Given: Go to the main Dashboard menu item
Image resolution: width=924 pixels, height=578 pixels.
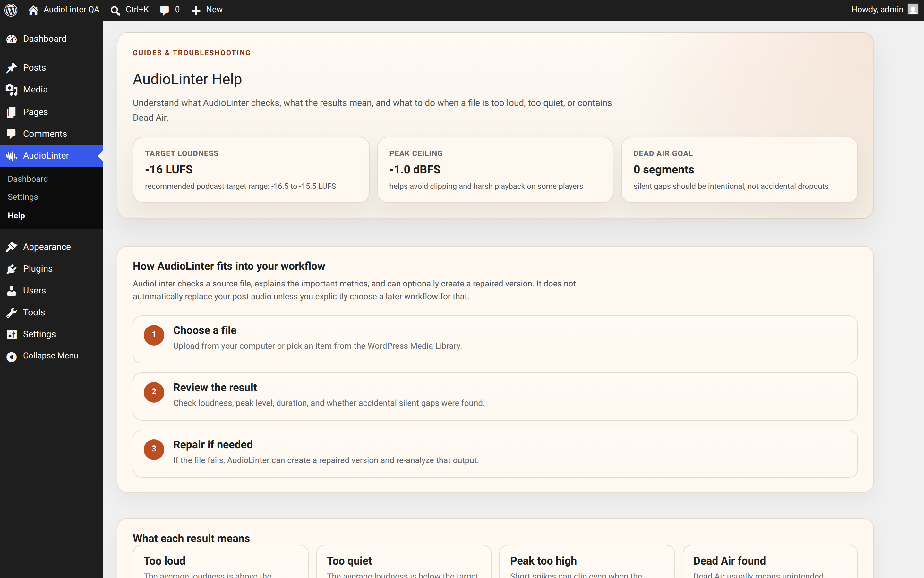Looking at the screenshot, I should click(45, 39).
